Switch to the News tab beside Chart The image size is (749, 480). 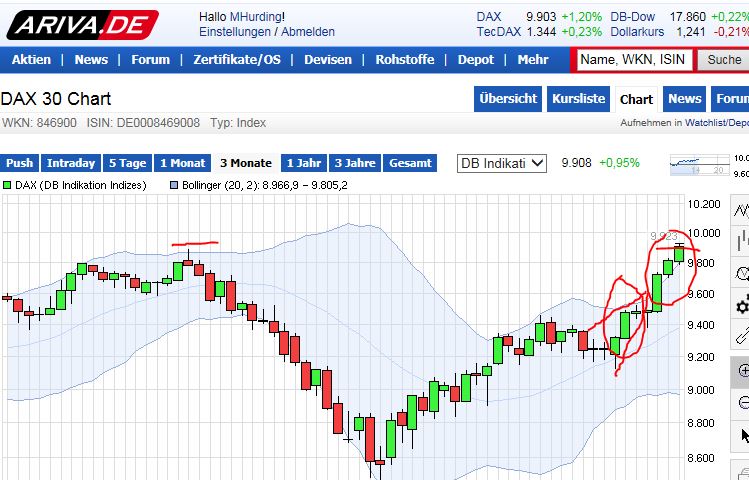685,99
